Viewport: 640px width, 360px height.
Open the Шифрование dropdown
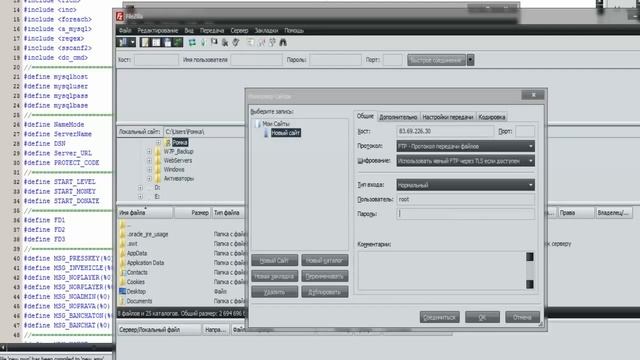[x=465, y=161]
